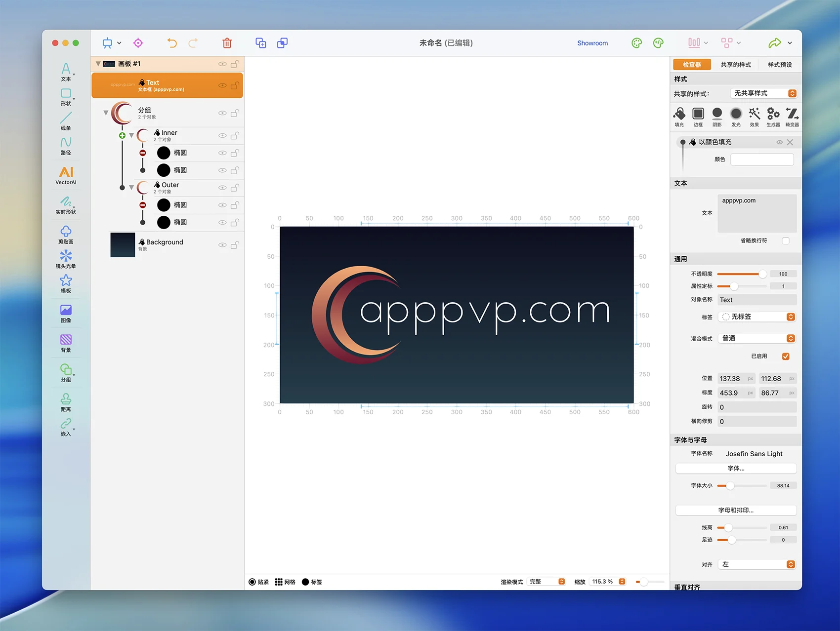Image resolution: width=840 pixels, height=631 pixels.
Task: Open the Shadow (阴影) style icon
Action: (x=717, y=117)
